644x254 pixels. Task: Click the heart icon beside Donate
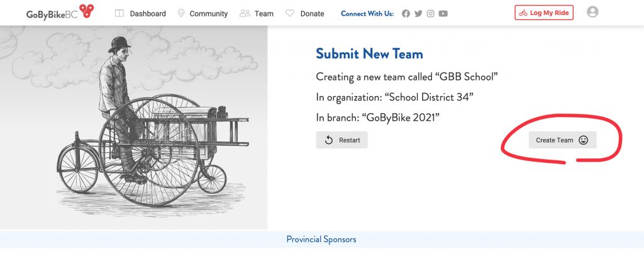click(290, 13)
